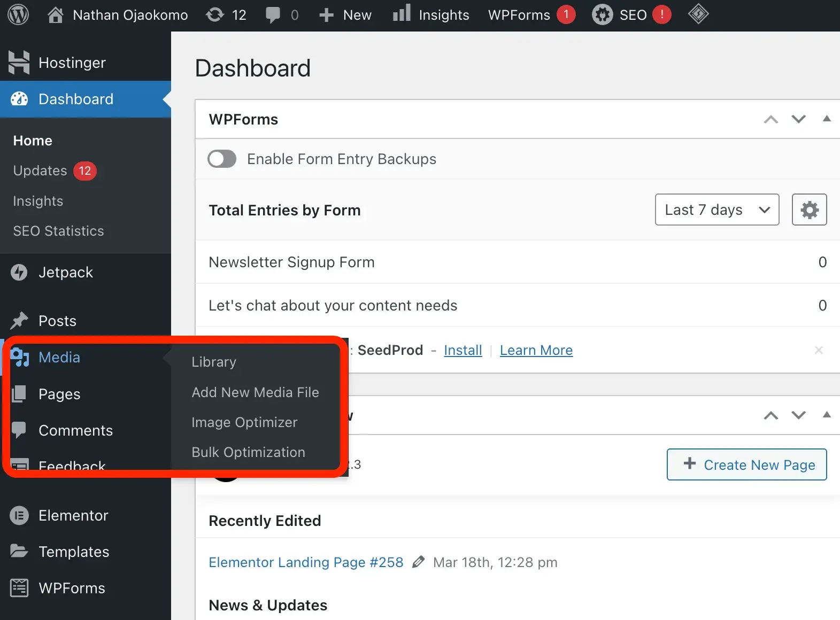Click the Dashboard gauge icon
Screen dimensions: 840x620
click(19, 99)
